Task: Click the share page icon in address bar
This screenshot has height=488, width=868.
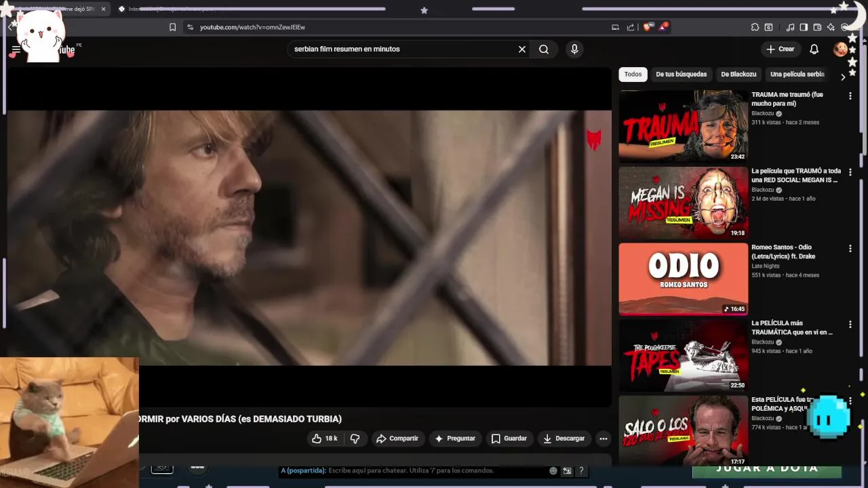Action: click(631, 27)
